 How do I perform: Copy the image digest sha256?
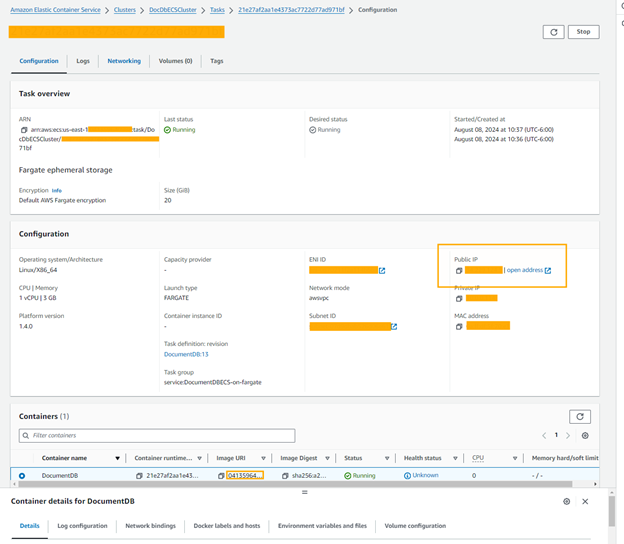click(285, 476)
